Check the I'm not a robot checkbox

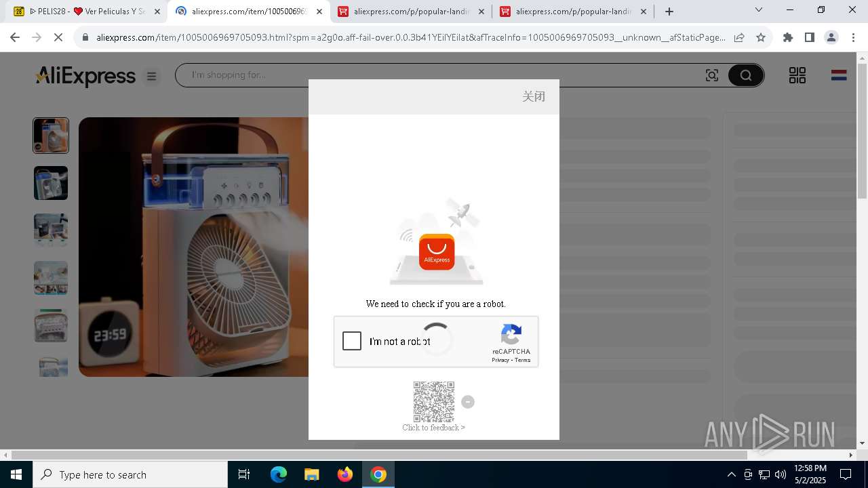pos(352,341)
